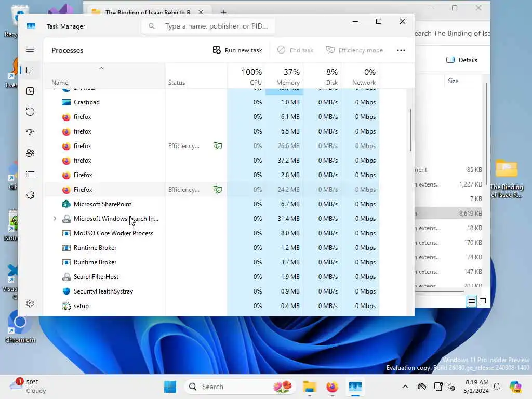Open Details list icon in sidebar
Screen dimensions: 532x399
[30, 174]
